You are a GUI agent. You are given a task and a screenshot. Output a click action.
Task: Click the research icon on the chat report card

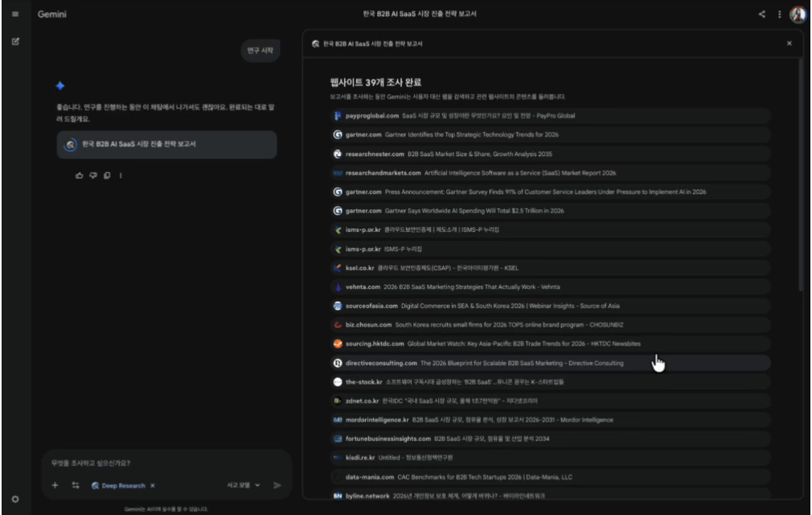pos(71,145)
